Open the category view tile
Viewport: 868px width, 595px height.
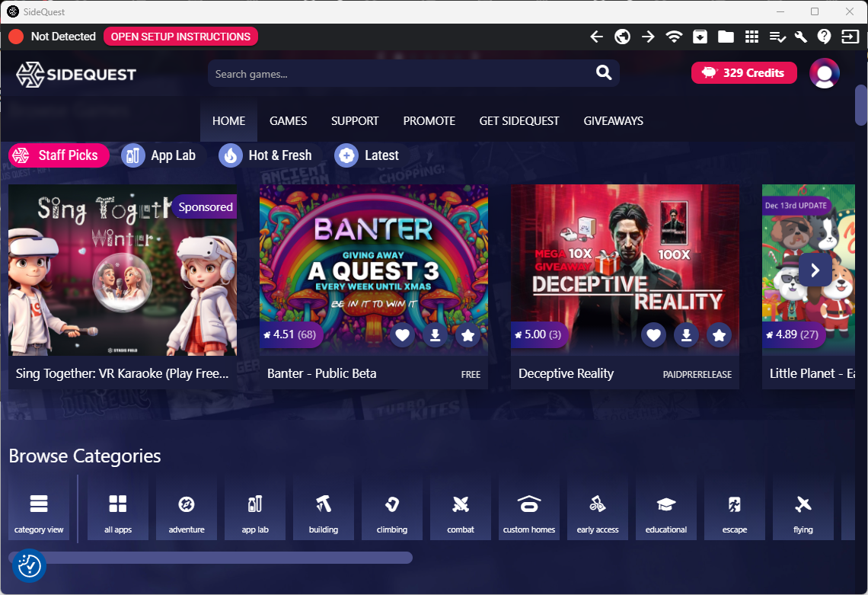pyautogui.click(x=39, y=509)
